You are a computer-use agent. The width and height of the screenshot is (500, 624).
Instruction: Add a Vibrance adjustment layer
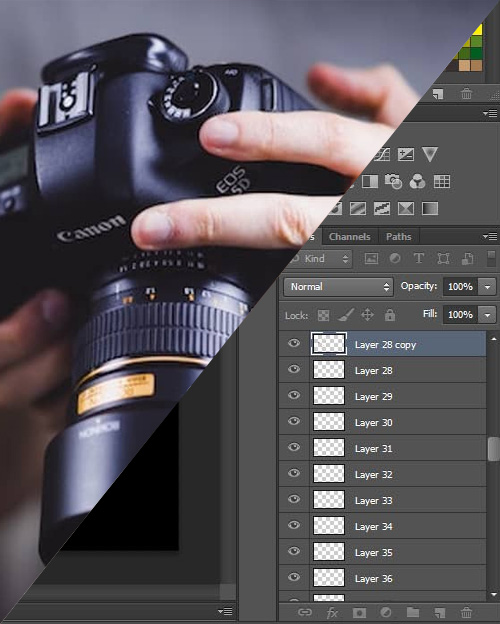tap(430, 154)
